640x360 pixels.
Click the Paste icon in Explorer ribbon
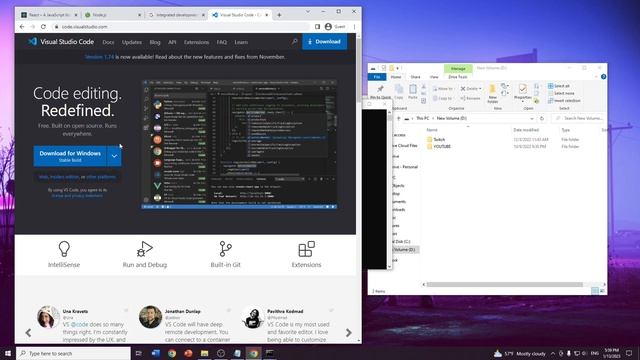pos(413,91)
